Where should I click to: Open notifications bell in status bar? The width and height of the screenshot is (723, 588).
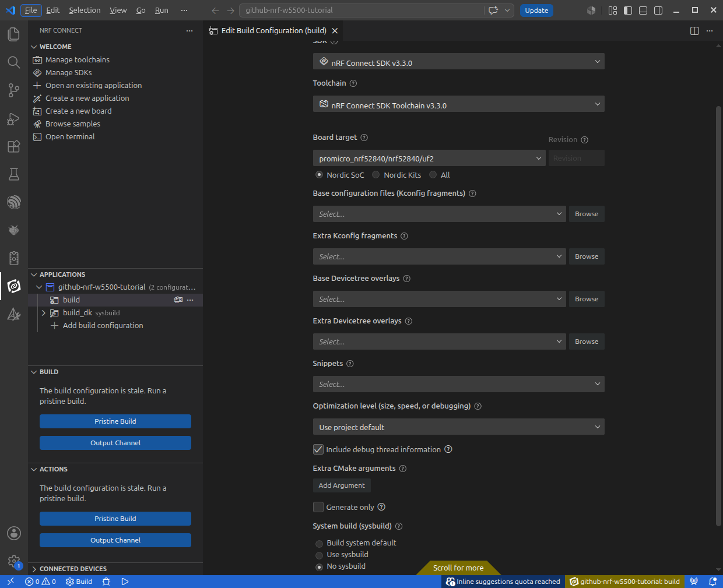click(x=713, y=582)
